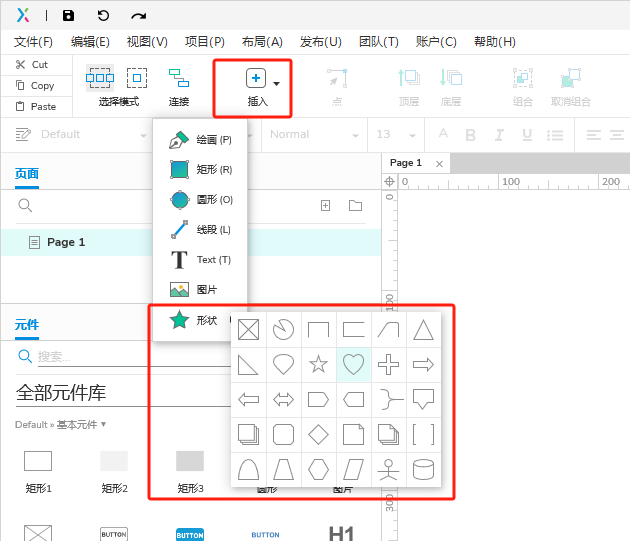
Task: Open the 项目(P) menu
Action: pos(205,42)
